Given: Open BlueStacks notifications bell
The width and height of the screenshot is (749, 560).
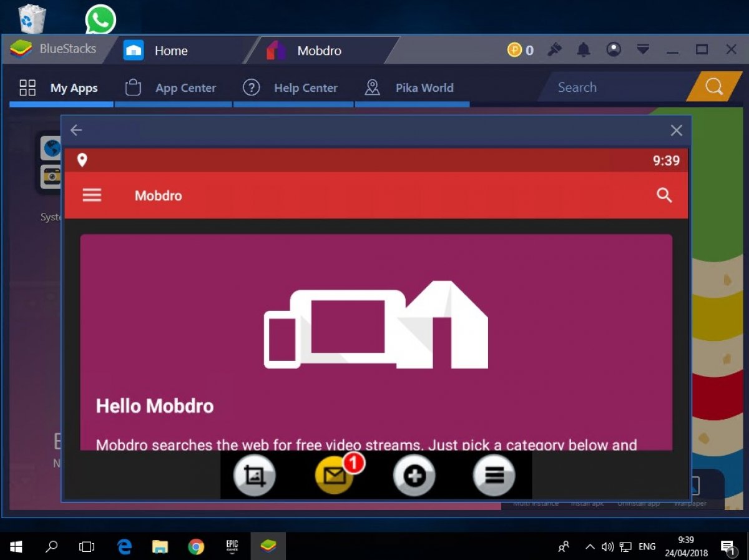Looking at the screenshot, I should pyautogui.click(x=584, y=49).
